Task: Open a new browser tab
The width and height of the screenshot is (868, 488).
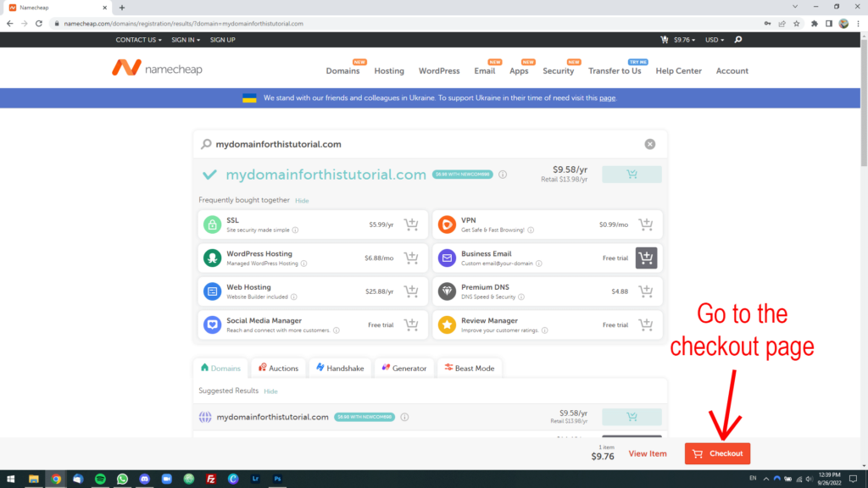Action: pos(122,8)
